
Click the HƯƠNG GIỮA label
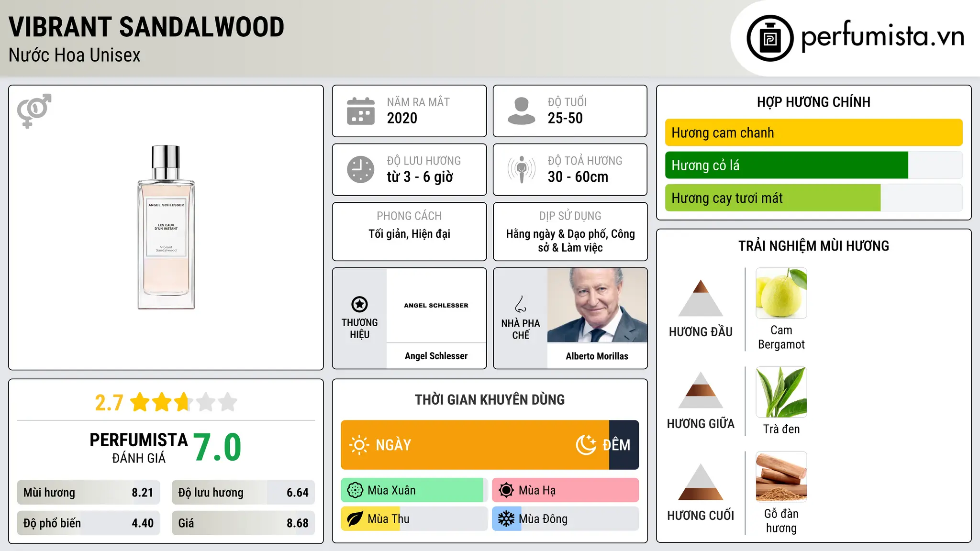tap(701, 424)
